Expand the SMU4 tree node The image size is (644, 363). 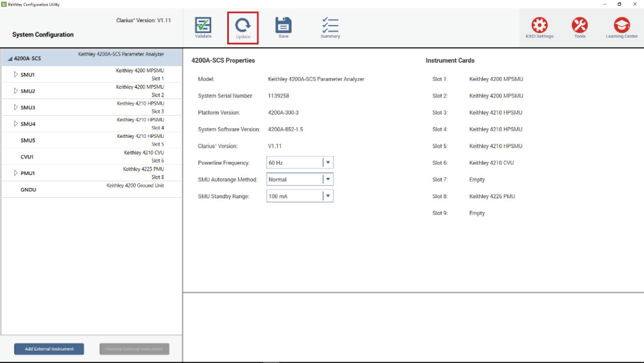click(16, 124)
